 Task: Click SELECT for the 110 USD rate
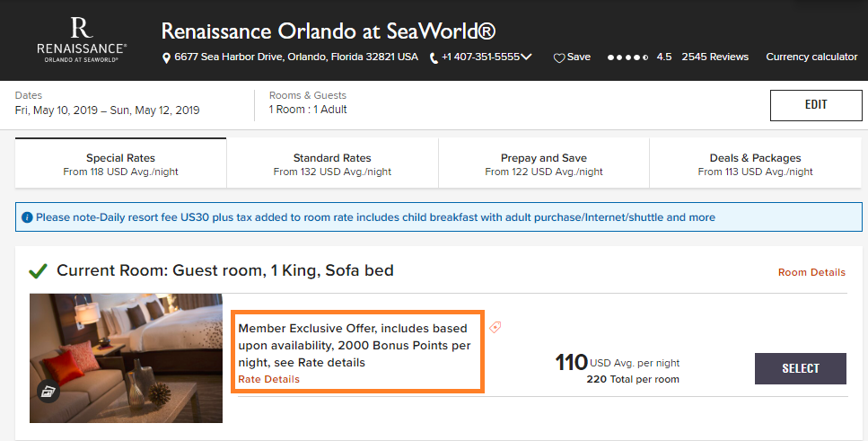coord(801,368)
